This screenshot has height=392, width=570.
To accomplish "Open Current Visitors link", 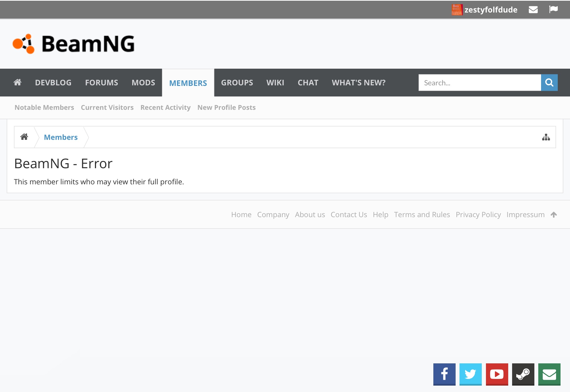I will pyautogui.click(x=107, y=107).
